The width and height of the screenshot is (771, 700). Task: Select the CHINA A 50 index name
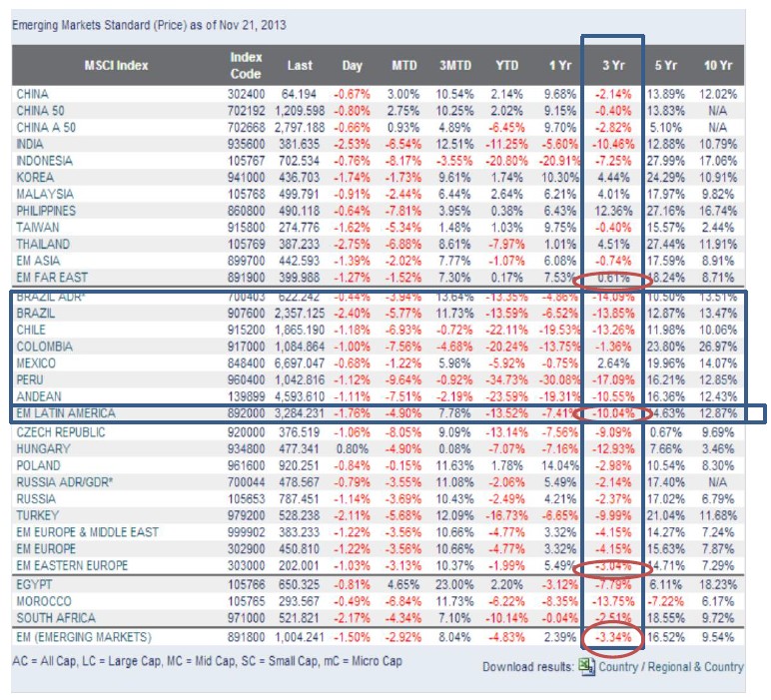coord(46,127)
